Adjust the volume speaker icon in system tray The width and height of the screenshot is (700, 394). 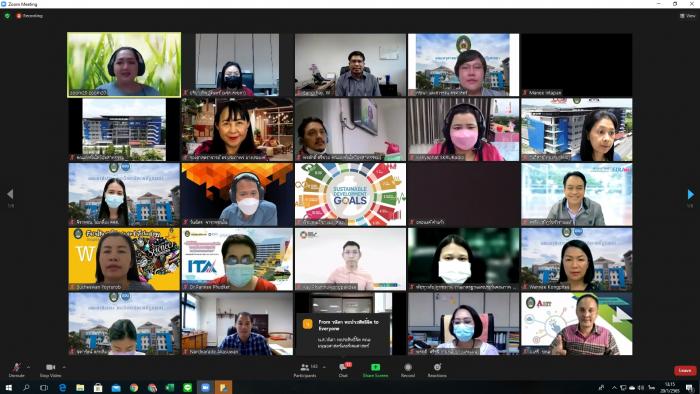(641, 388)
